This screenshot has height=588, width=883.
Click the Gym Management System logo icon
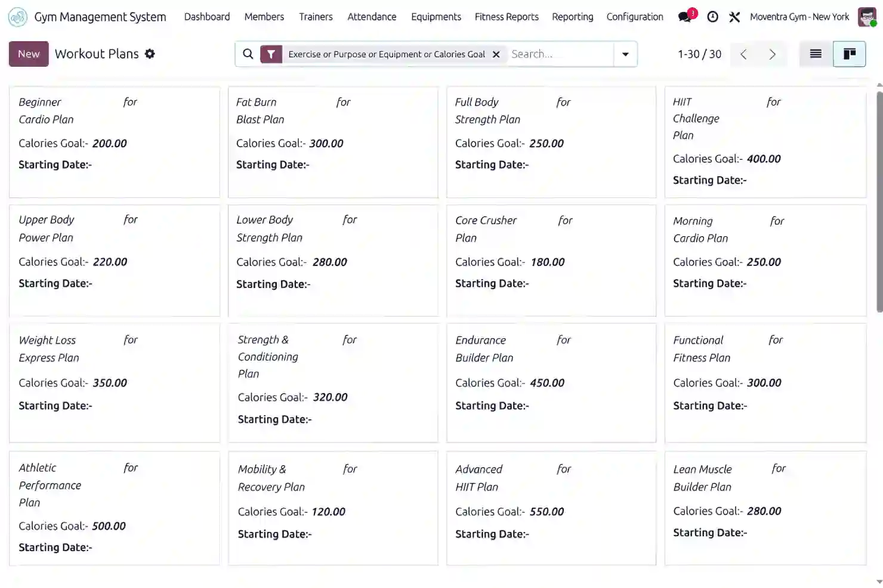tap(18, 17)
